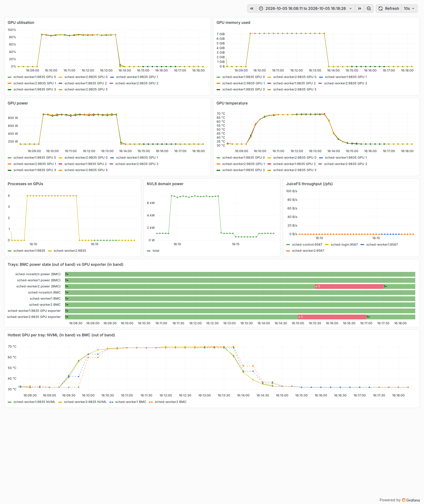Click the sched-worker1 BMC row label in Trays
This screenshot has height=504, width=424.
click(x=45, y=299)
